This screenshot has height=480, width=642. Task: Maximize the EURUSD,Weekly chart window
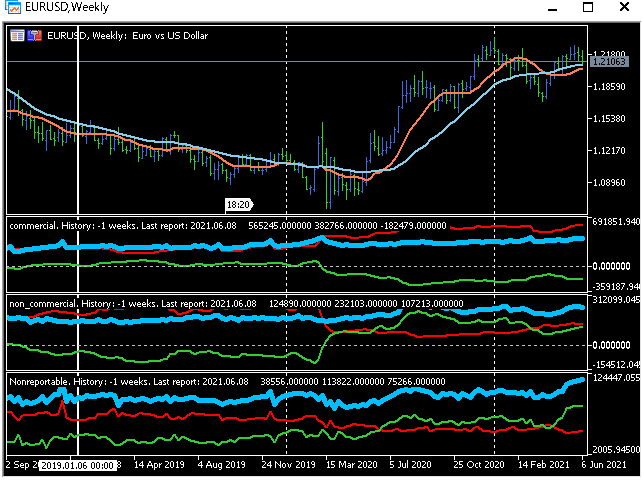tap(588, 7)
